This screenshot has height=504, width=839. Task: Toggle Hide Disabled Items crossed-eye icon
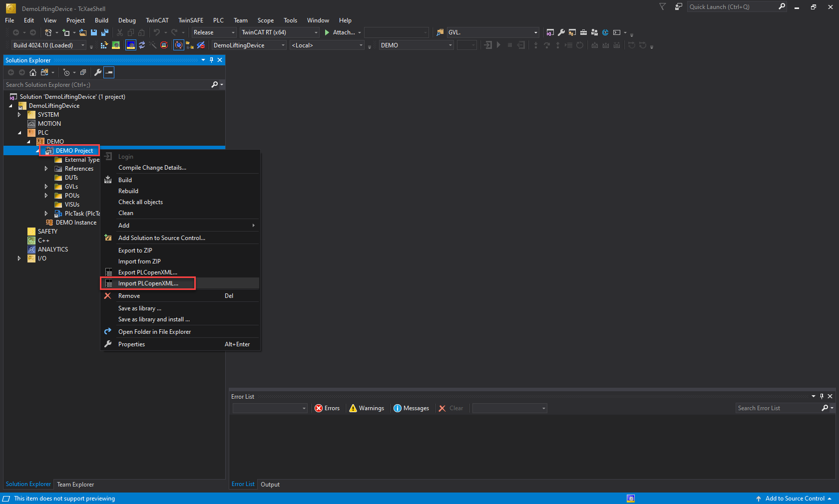tap(201, 45)
